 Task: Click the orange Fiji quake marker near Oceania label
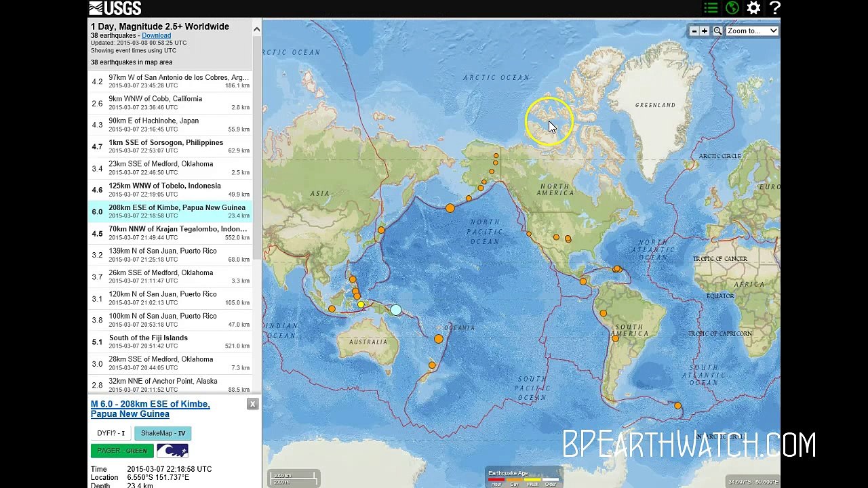[x=439, y=339]
